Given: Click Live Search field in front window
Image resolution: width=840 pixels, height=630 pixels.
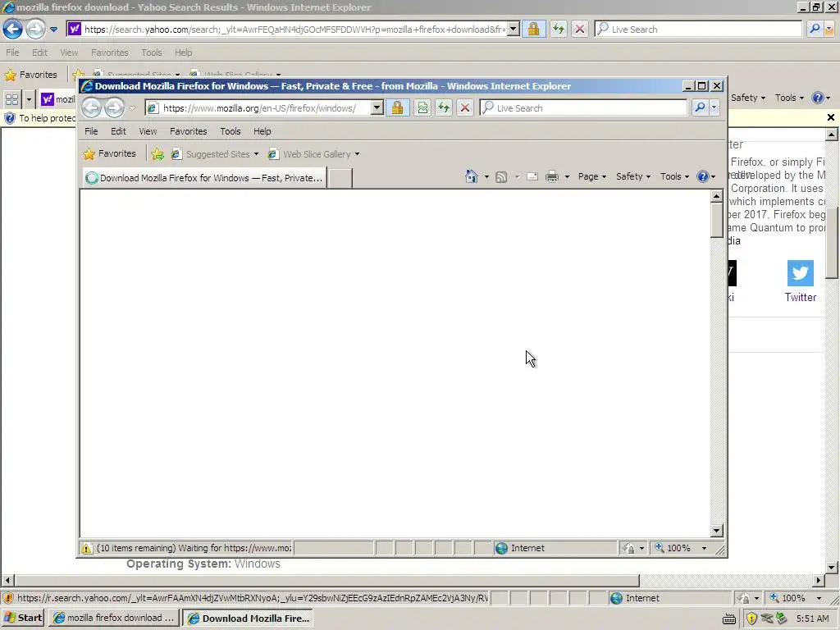Looking at the screenshot, I should pos(584,108).
